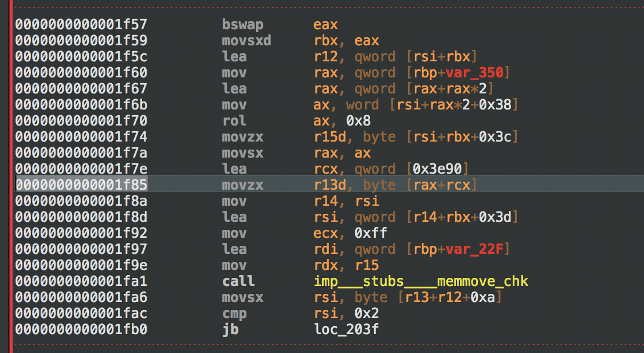Click the 0xff immediate value
The image size is (644, 353).
coord(371,233)
